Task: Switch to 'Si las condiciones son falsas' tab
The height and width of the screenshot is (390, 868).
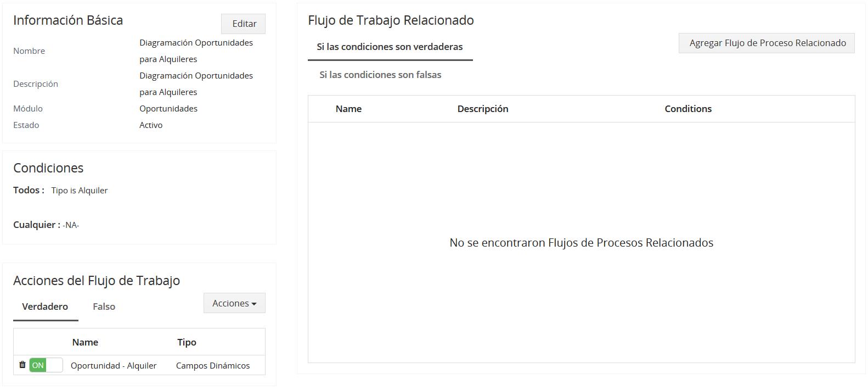Action: [x=380, y=75]
